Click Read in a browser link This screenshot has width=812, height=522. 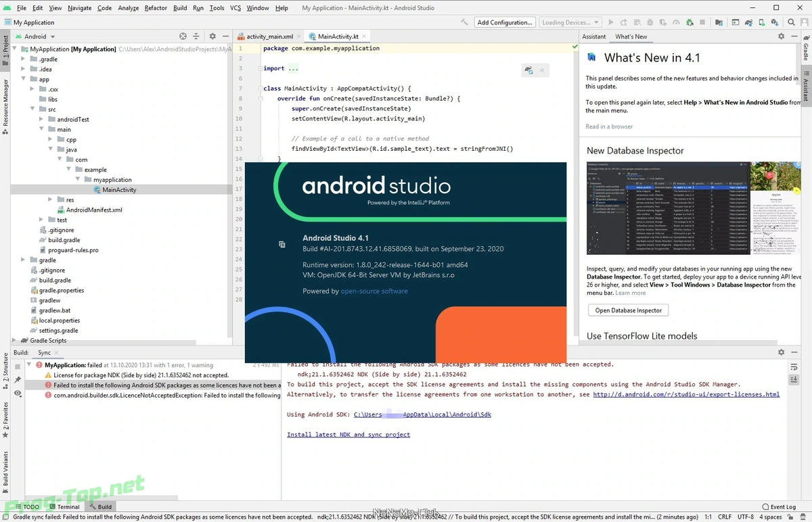tap(609, 126)
